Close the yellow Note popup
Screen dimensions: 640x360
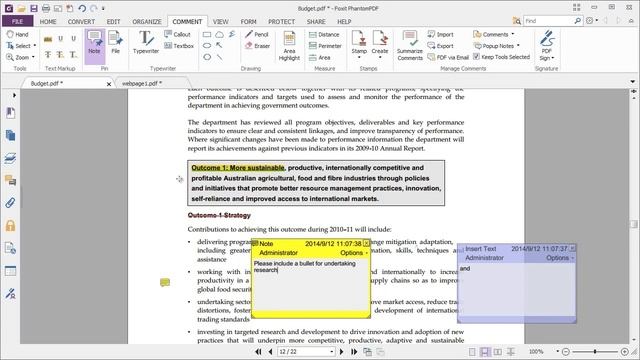coord(366,243)
